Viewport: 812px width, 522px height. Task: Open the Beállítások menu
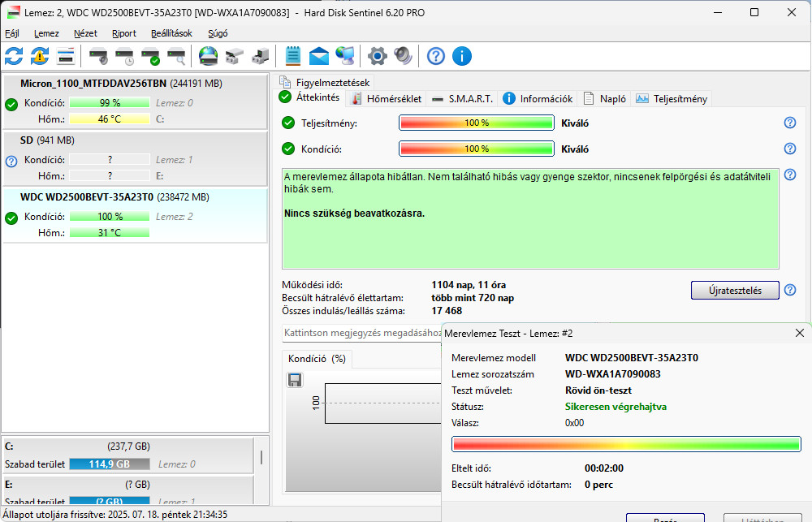click(171, 33)
